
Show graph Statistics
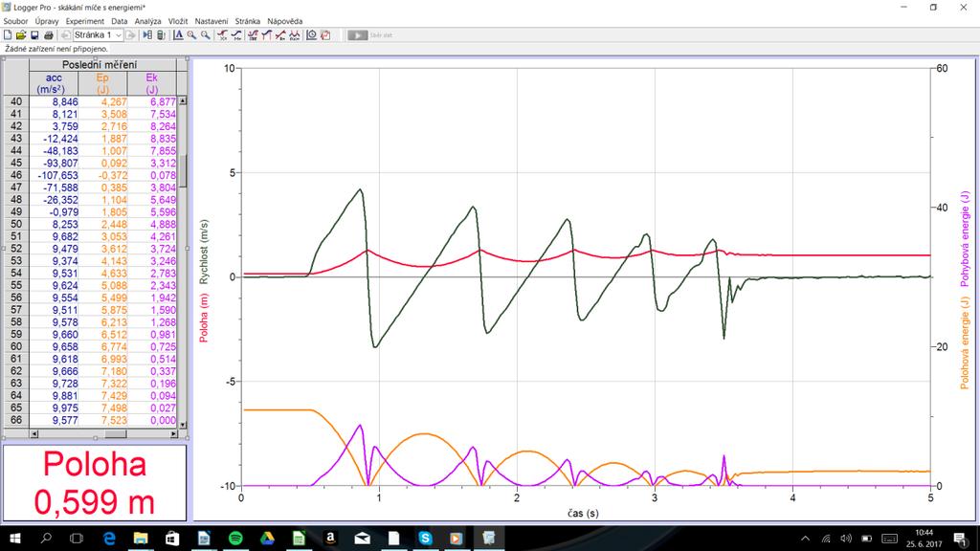[253, 35]
